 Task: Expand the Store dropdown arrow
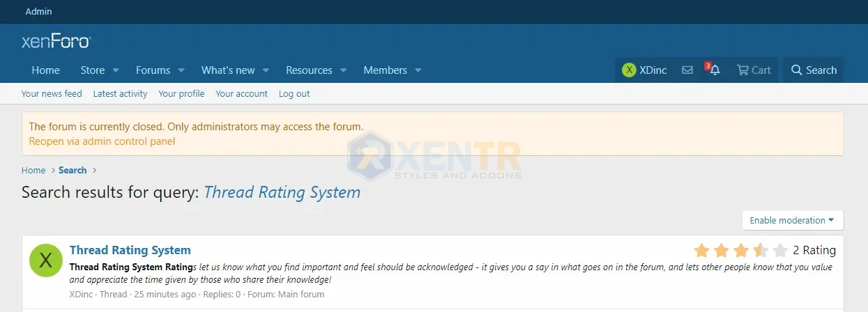click(x=116, y=70)
